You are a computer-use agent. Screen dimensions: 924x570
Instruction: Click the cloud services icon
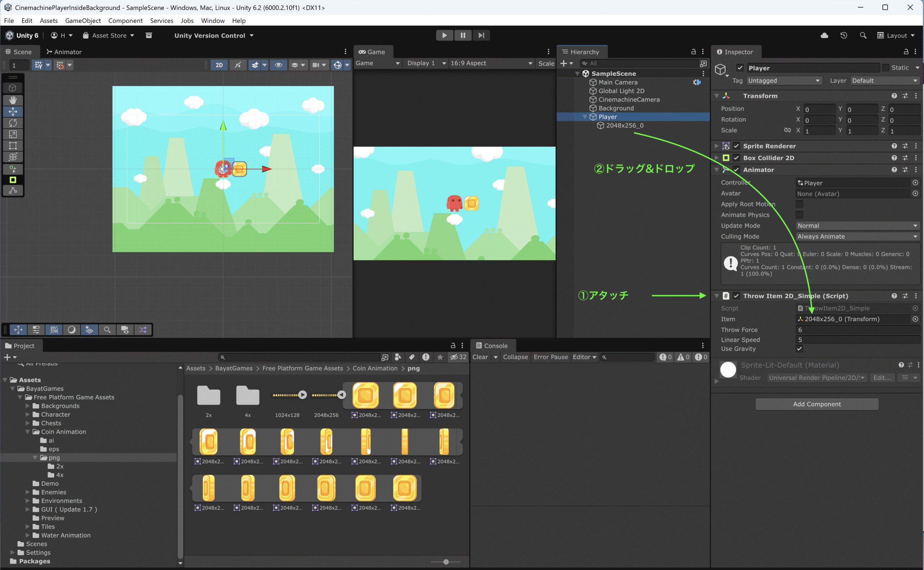click(x=824, y=35)
